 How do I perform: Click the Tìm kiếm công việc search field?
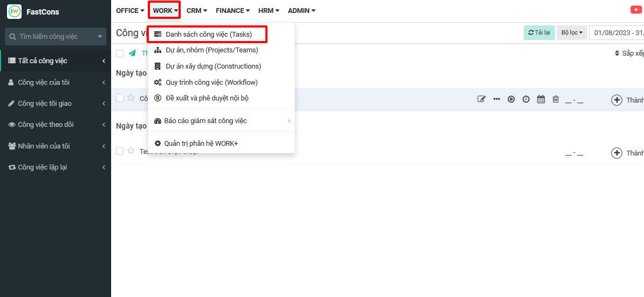(x=56, y=37)
